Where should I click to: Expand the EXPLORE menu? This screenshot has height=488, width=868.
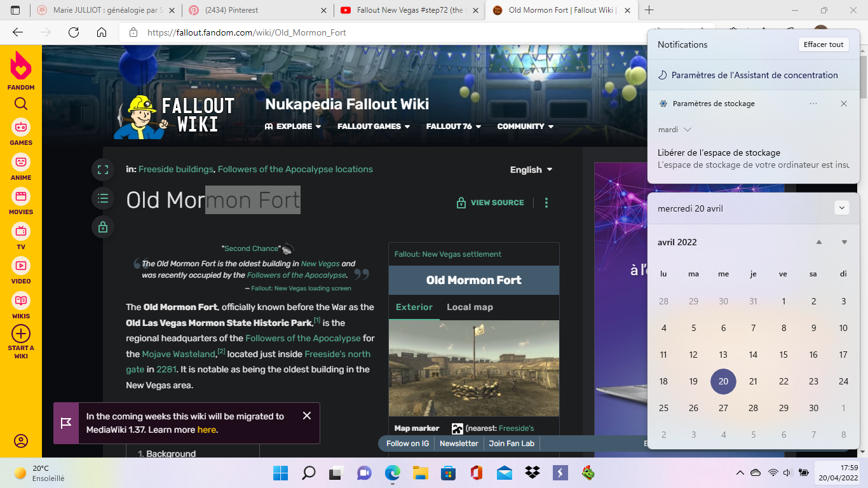293,126
